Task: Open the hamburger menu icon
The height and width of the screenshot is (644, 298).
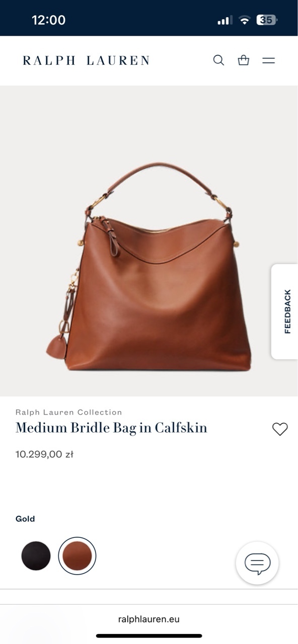Action: [x=269, y=60]
